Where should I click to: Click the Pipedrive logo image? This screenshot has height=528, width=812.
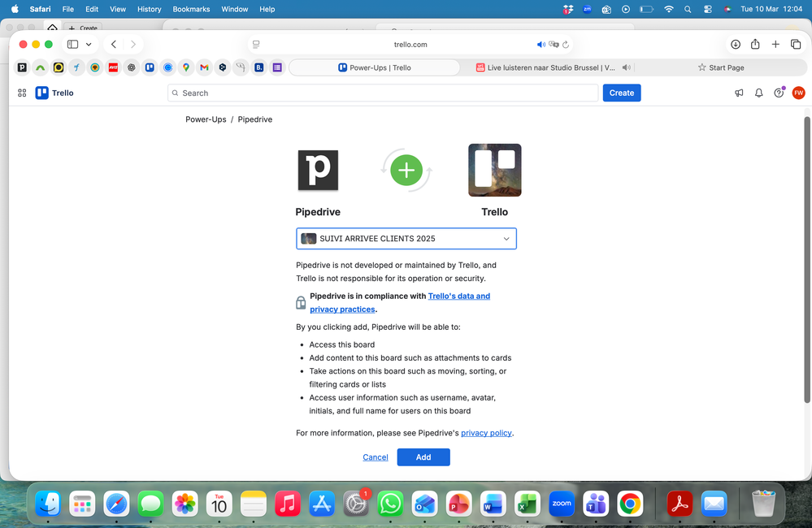(318, 171)
